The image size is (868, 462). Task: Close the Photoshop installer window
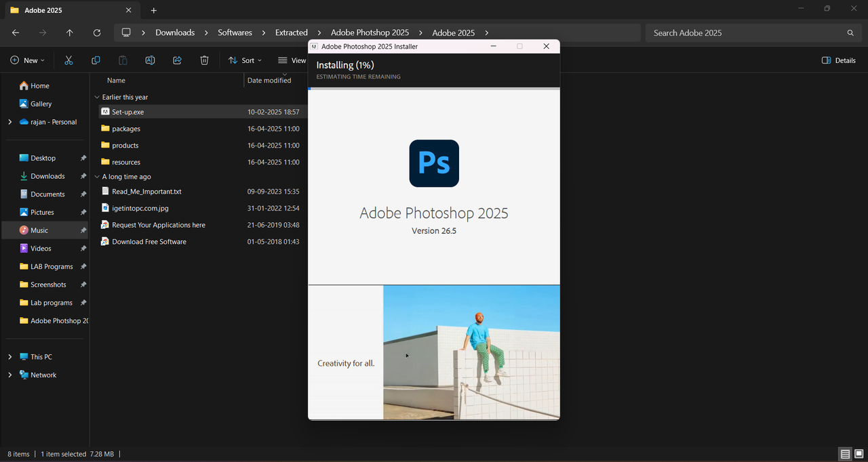click(547, 46)
